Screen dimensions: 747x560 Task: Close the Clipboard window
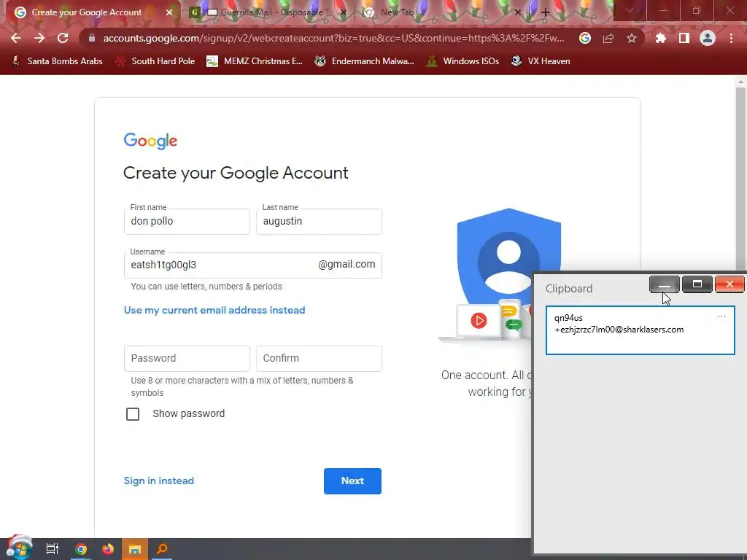(x=729, y=284)
